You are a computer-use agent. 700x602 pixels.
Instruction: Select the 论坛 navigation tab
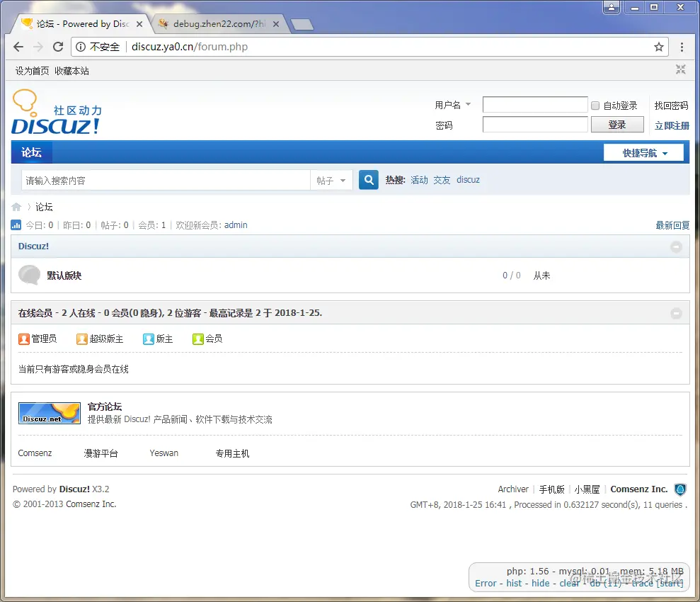(31, 153)
